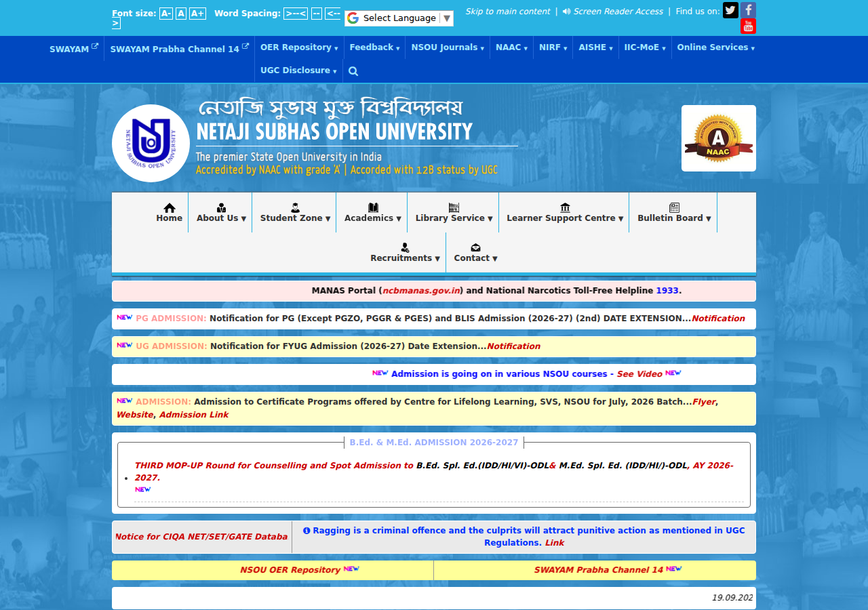Open the Admission Link for certificates
The image size is (868, 610).
(x=194, y=415)
